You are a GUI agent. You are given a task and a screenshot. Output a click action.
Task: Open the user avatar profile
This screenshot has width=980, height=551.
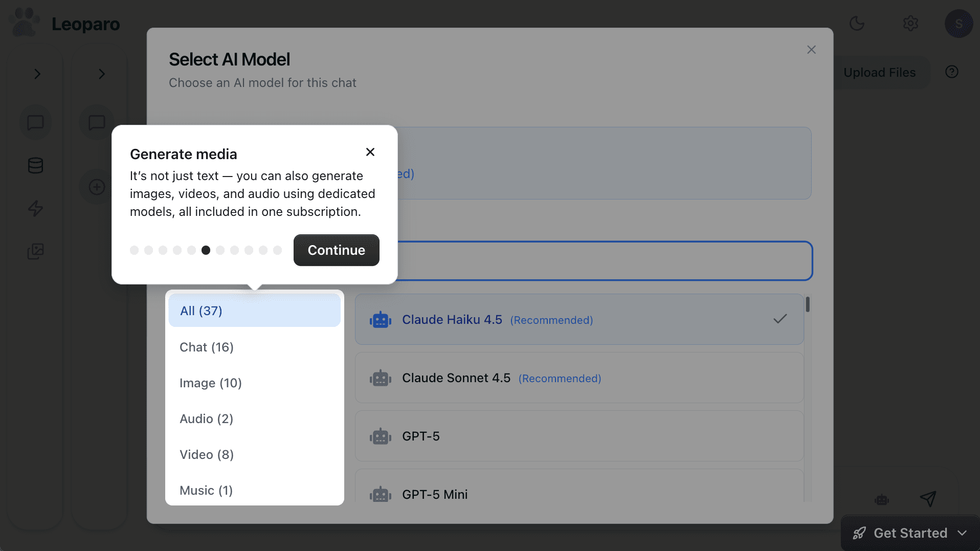click(958, 24)
